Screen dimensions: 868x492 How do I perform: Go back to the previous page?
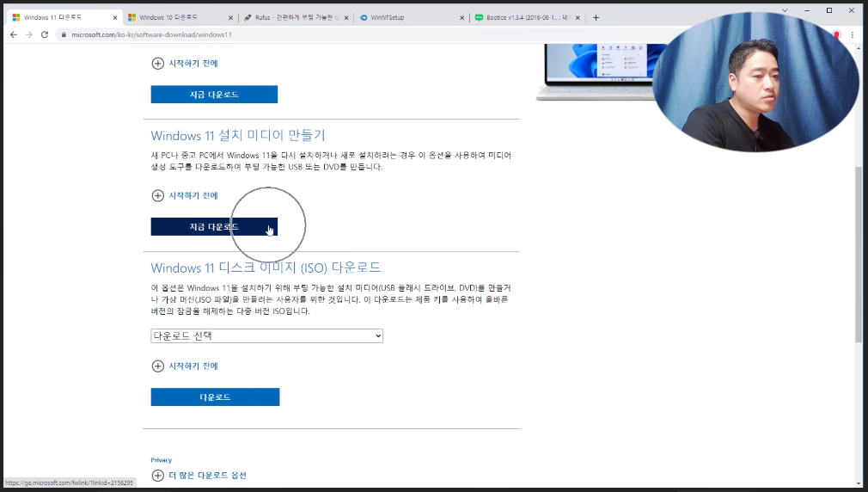coord(13,34)
